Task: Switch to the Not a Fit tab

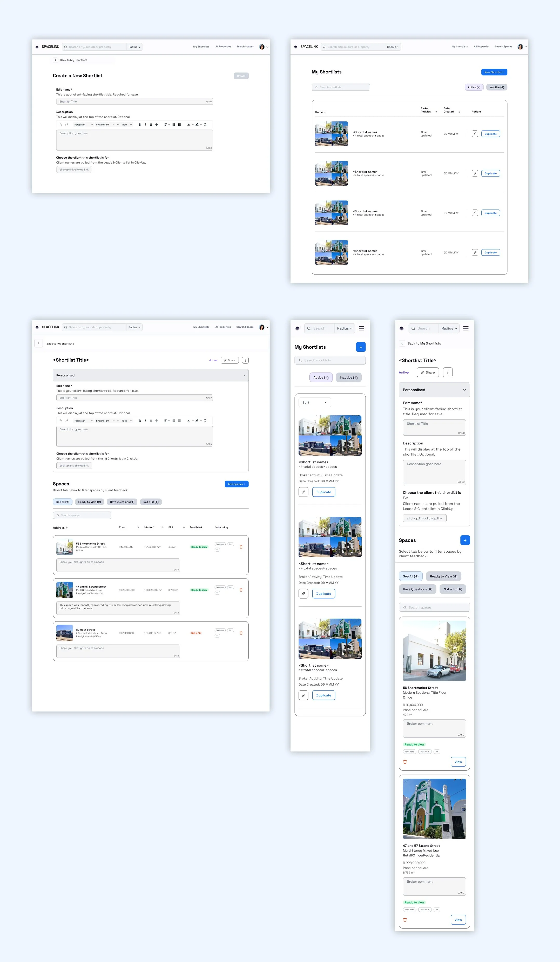Action: pos(151,502)
